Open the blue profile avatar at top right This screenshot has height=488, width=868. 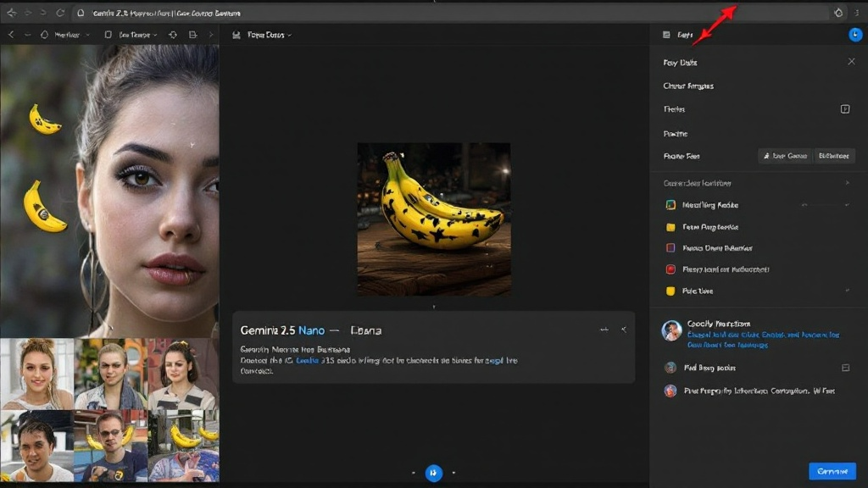(855, 34)
